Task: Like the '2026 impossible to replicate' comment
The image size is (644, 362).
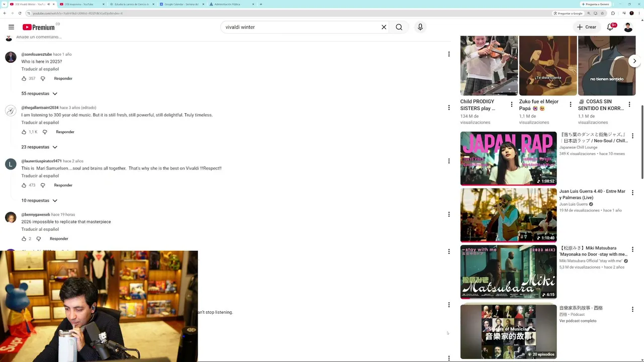Action: pyautogui.click(x=24, y=239)
